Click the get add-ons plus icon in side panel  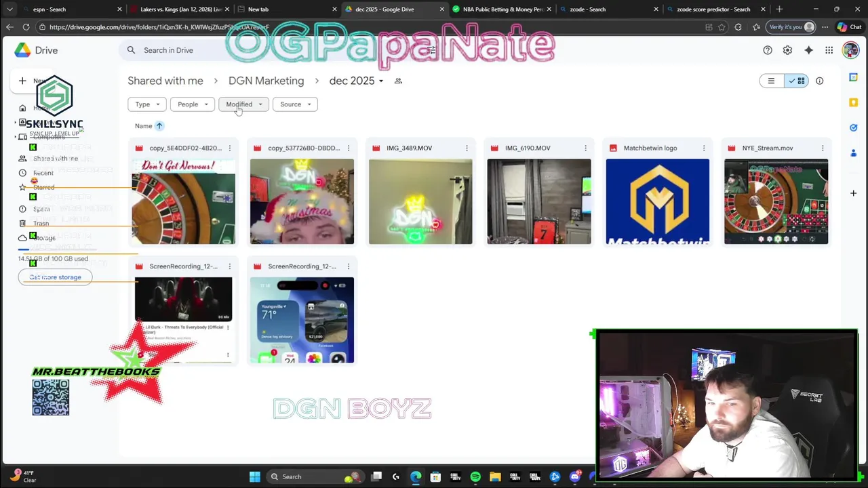tap(854, 193)
